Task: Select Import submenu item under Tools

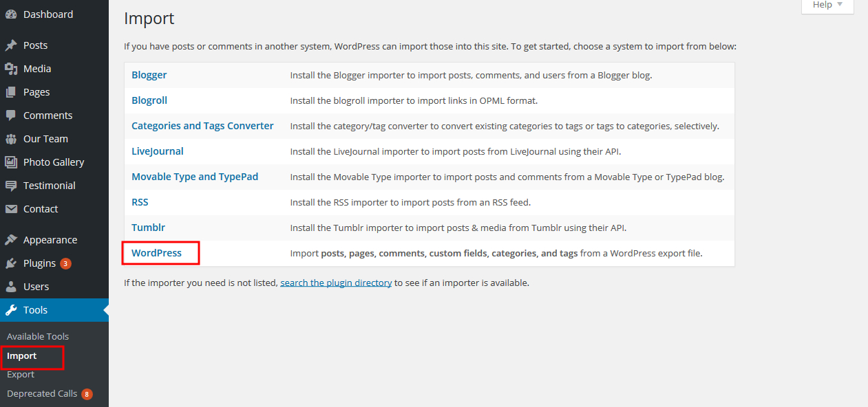Action: coord(22,356)
